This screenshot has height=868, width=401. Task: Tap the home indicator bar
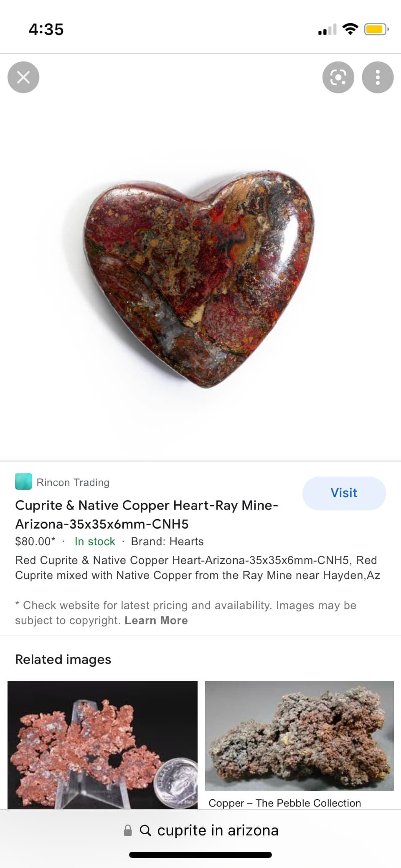[x=200, y=855]
